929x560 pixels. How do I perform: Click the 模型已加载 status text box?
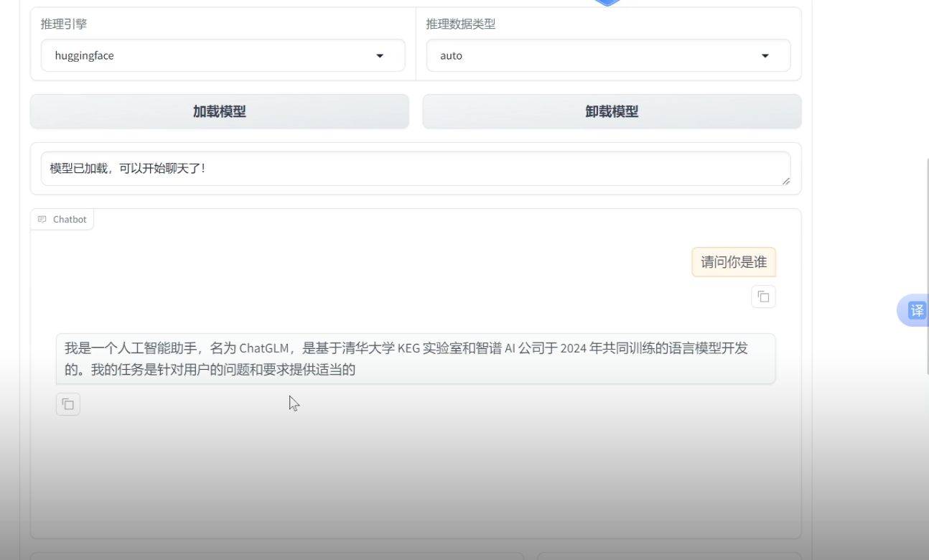click(x=416, y=169)
